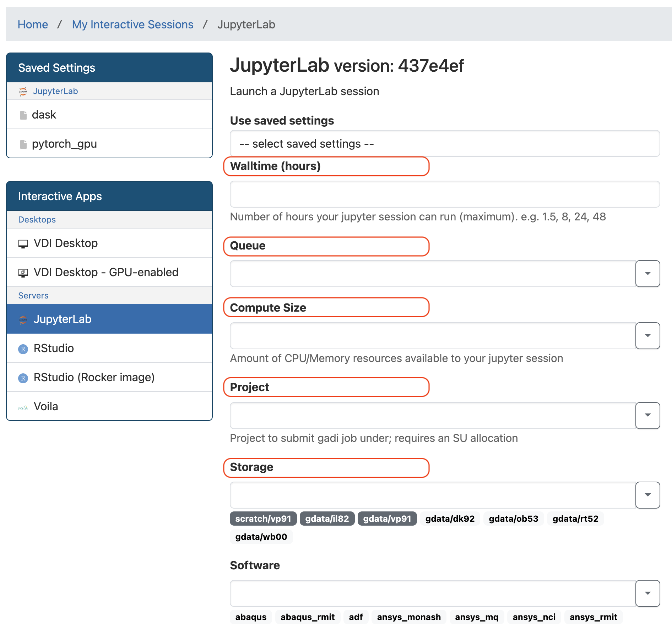This screenshot has height=636, width=672.
Task: Select RStudio (Rocker image) app
Action: 109,377
